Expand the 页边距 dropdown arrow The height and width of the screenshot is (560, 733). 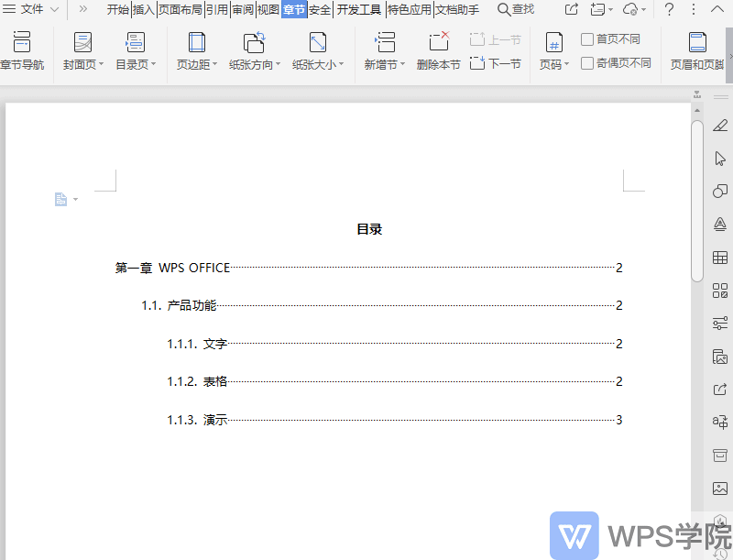(214, 64)
